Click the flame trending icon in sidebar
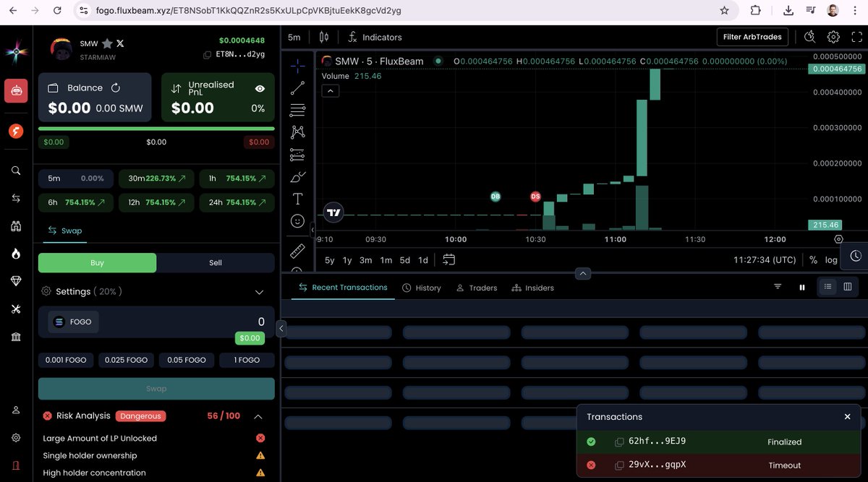Image resolution: width=868 pixels, height=482 pixels. coord(16,254)
